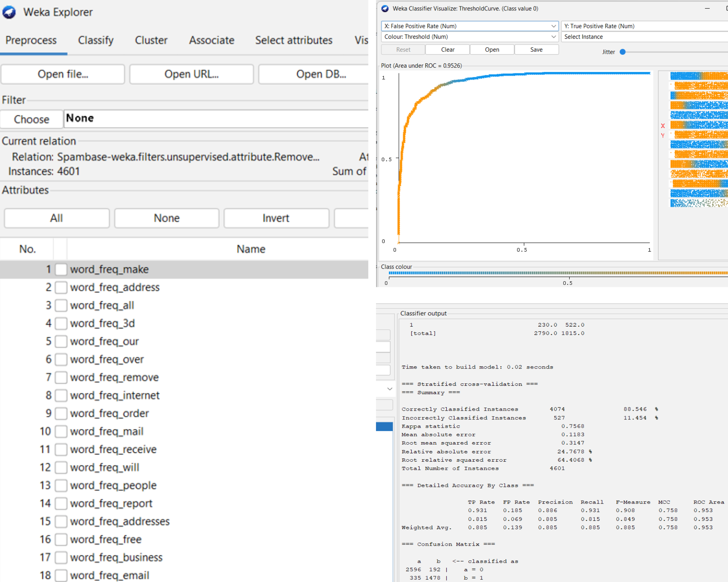Select the word_freq_mail attribute row
This screenshot has height=582, width=728.
184,431
